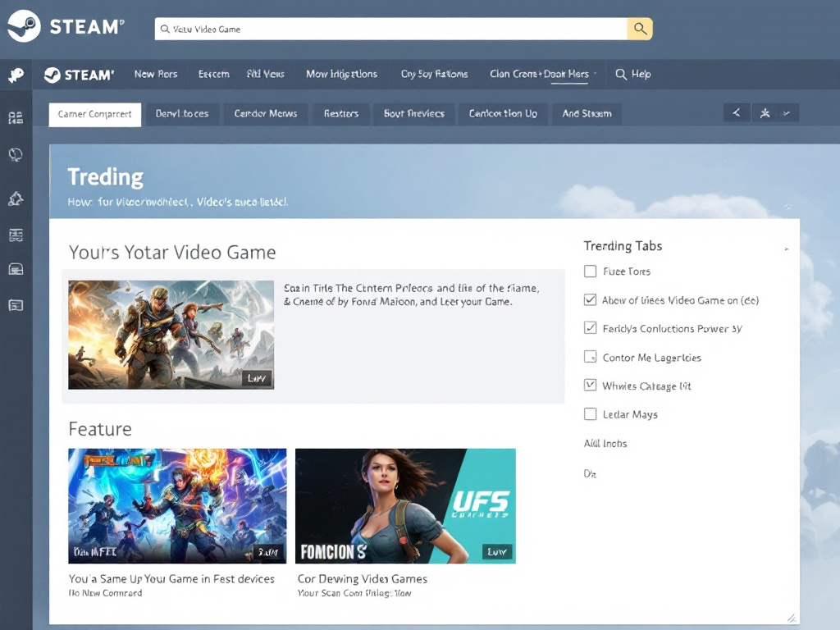Uncheck Faridy's Conluctions Power checkbox
Viewport: 840px width, 630px height.
click(x=590, y=328)
